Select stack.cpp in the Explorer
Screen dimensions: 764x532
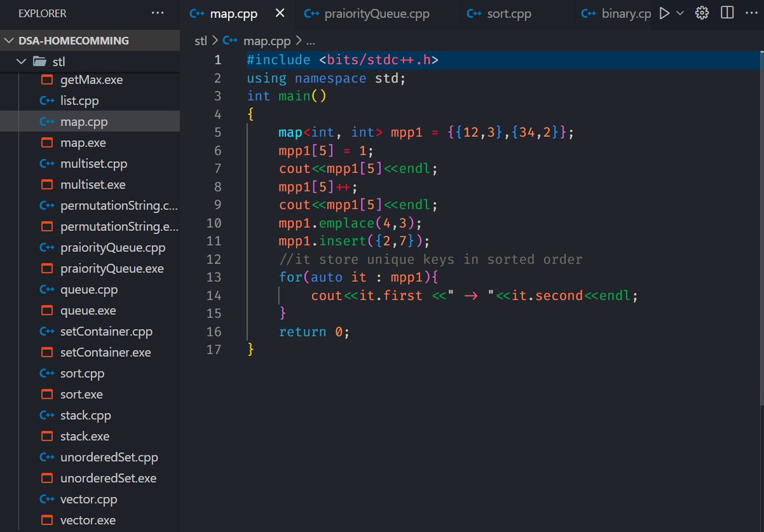[x=83, y=415]
